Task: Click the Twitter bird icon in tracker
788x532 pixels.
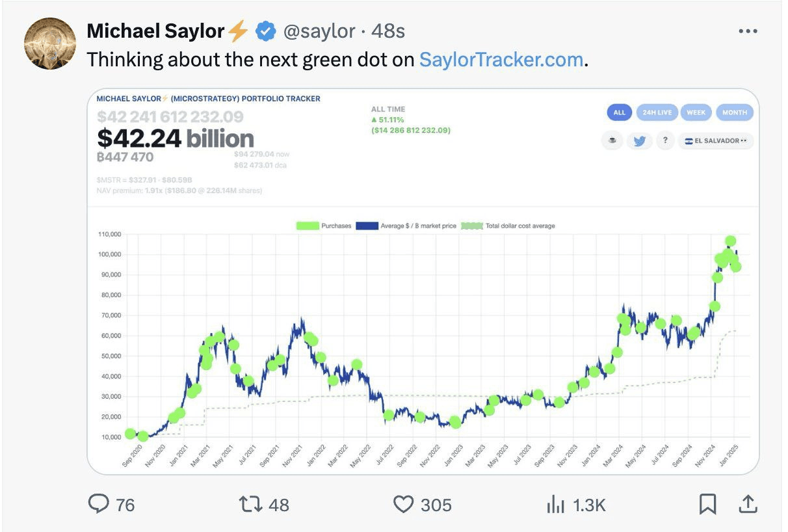Action: click(638, 140)
